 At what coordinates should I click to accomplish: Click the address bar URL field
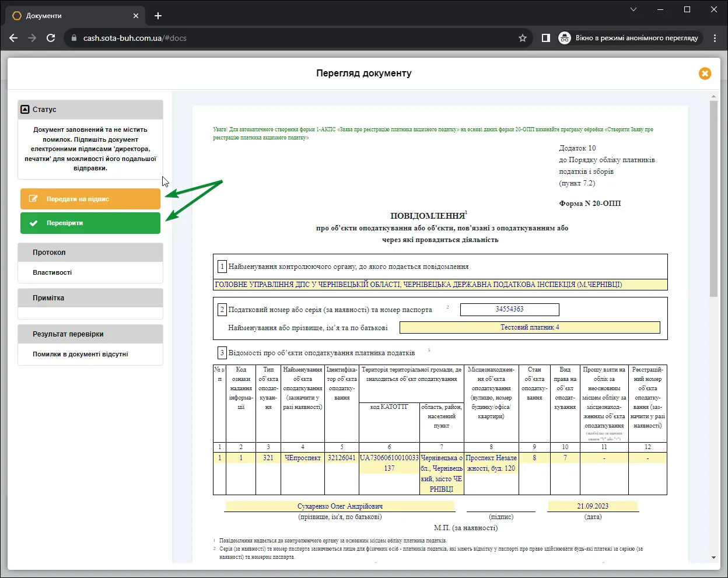292,38
